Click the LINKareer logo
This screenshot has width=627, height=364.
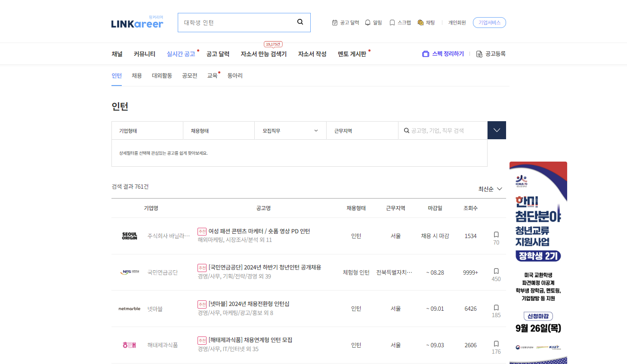137,24
